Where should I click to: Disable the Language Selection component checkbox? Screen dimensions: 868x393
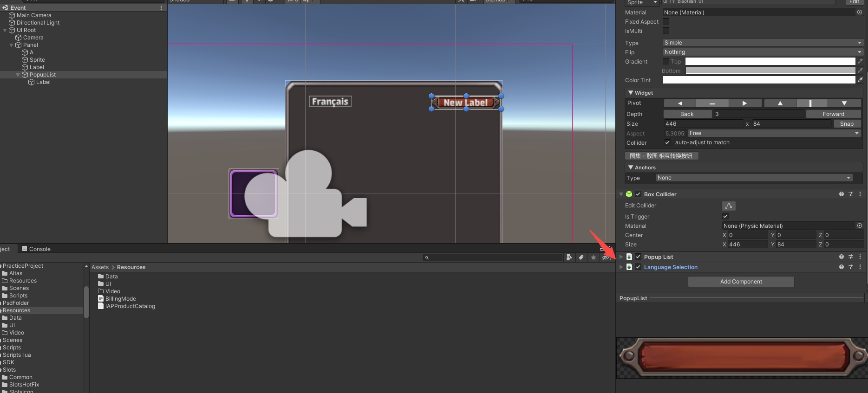click(638, 267)
